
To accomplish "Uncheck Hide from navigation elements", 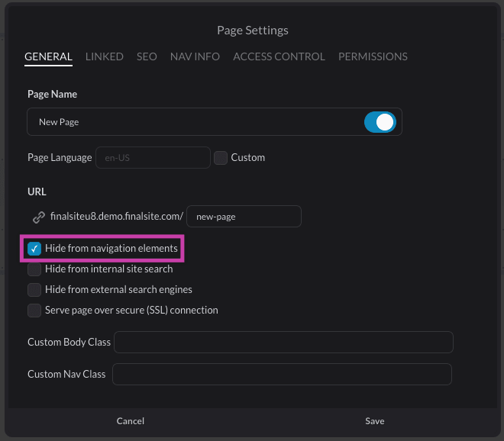I will click(x=34, y=249).
